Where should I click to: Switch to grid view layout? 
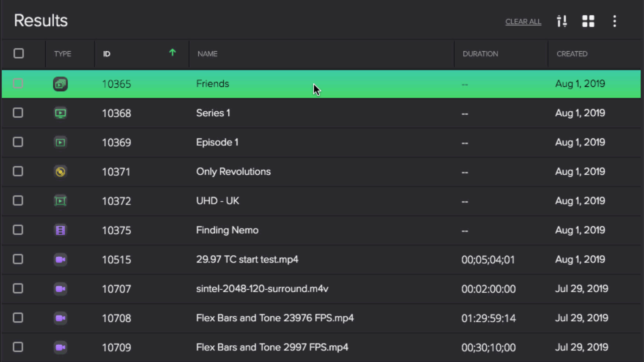tap(588, 21)
